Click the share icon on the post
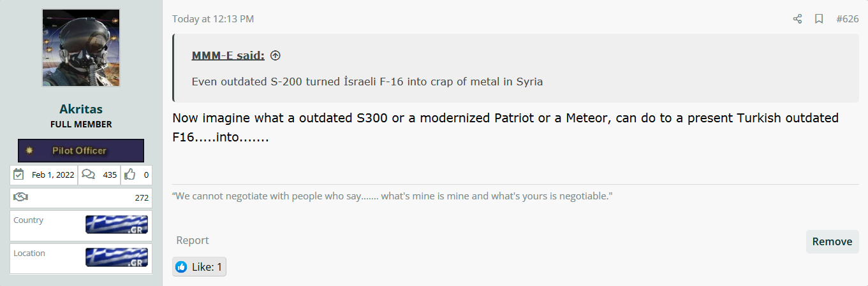The width and height of the screenshot is (868, 286). 797,19
